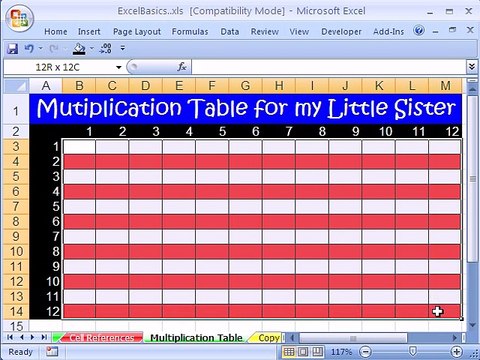
Task: Click the macro recording icon in status bar
Action: [x=52, y=351]
